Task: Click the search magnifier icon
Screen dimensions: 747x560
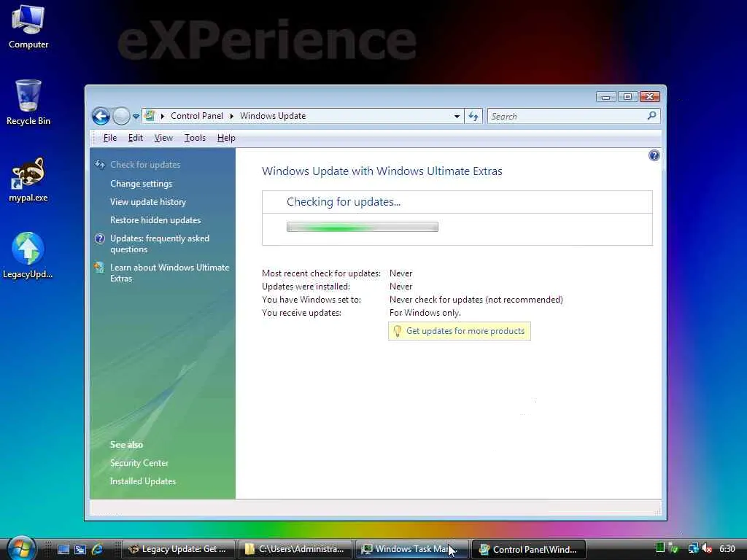Action: 651,116
